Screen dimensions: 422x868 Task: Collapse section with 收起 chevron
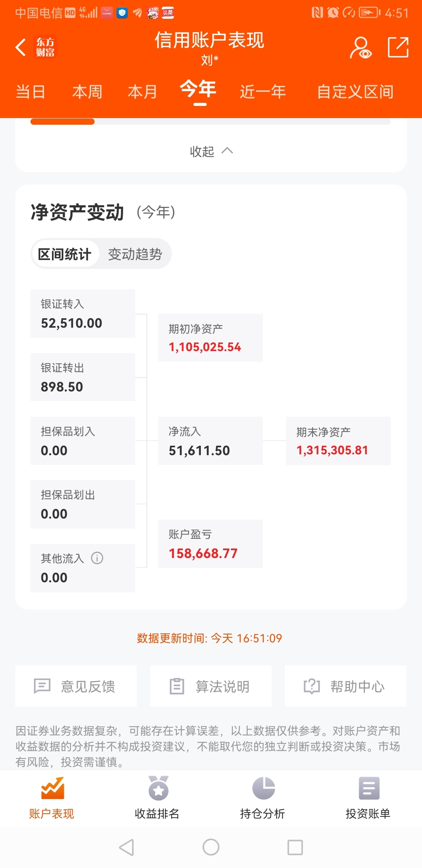211,151
